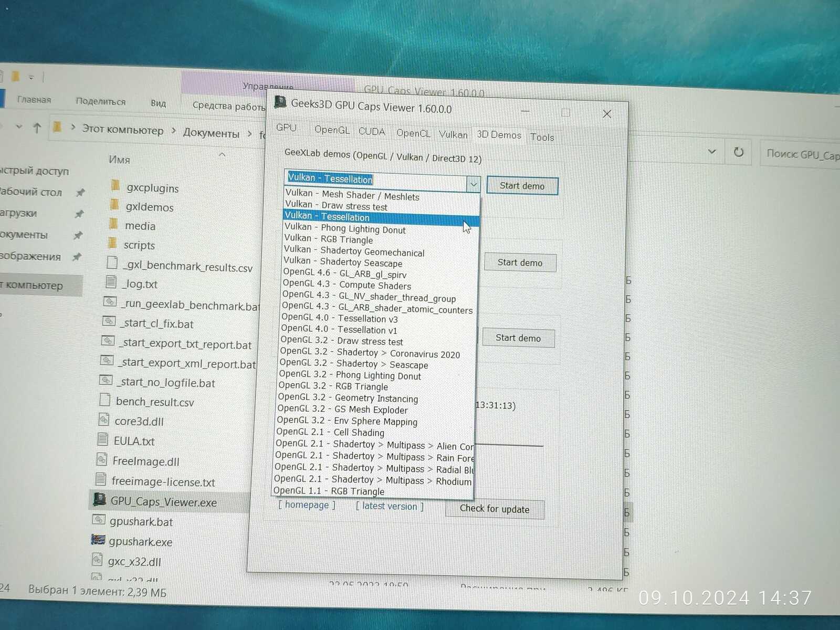The width and height of the screenshot is (840, 630).
Task: Click the bench_result.csv file icon
Action: click(105, 400)
